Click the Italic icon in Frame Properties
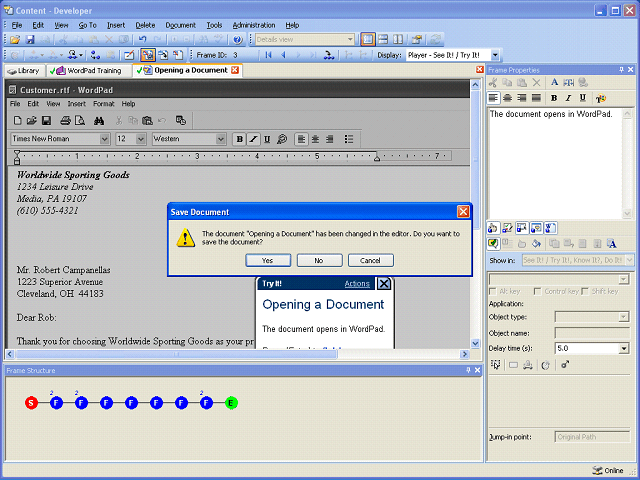This screenshot has height=480, width=640. (568, 98)
